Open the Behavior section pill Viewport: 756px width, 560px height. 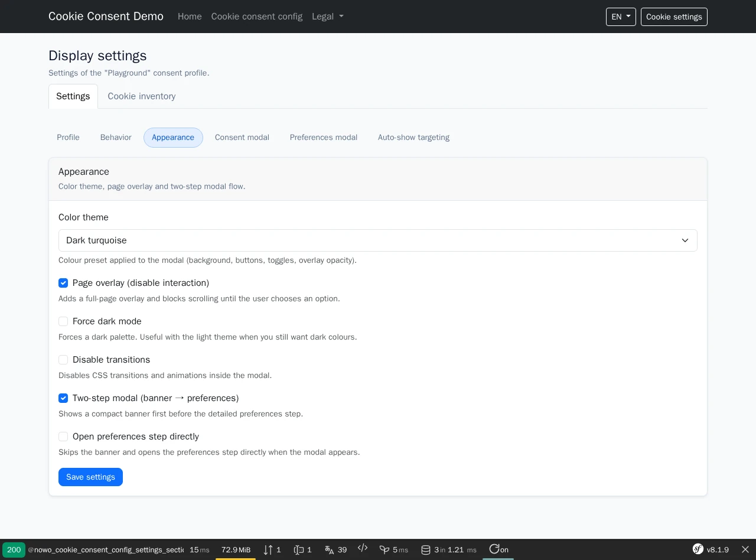(116, 138)
